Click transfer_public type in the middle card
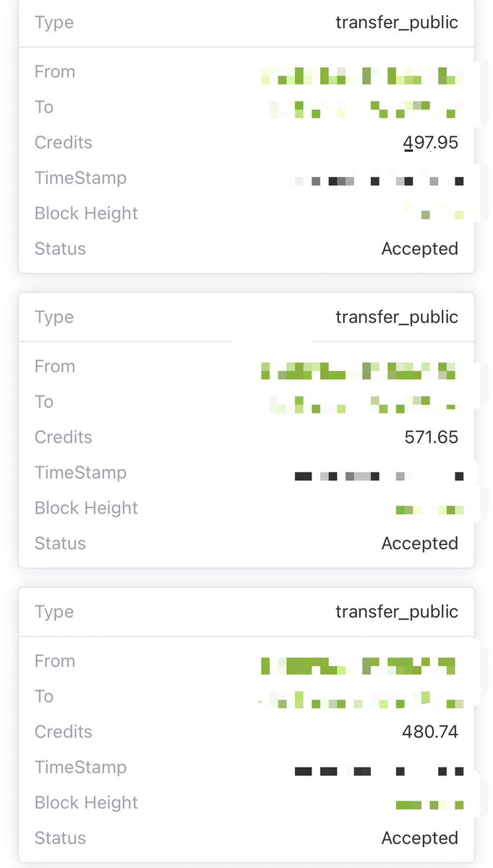Image resolution: width=493 pixels, height=868 pixels. tap(397, 317)
